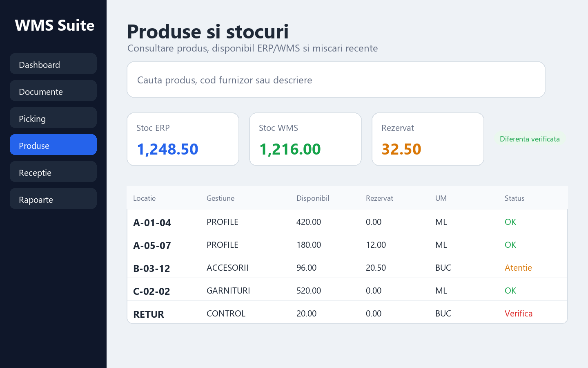
Task: Click the 12.00 rezervat value
Action: 376,245
